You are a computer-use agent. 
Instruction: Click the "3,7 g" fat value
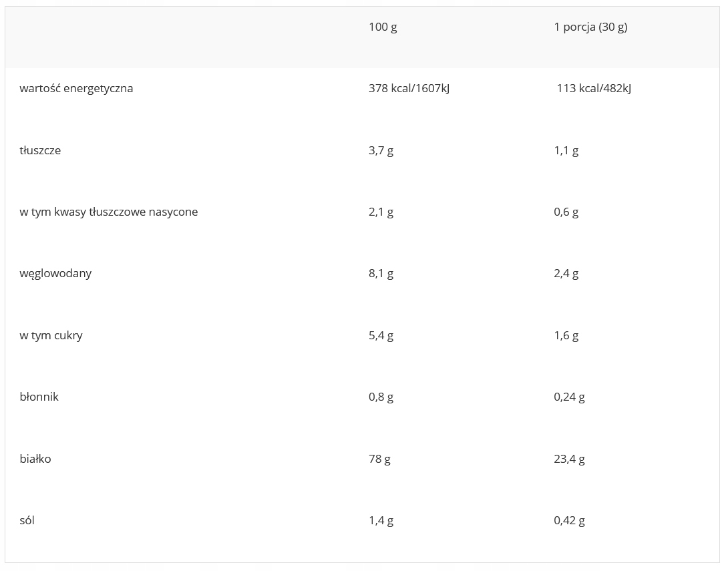point(381,150)
